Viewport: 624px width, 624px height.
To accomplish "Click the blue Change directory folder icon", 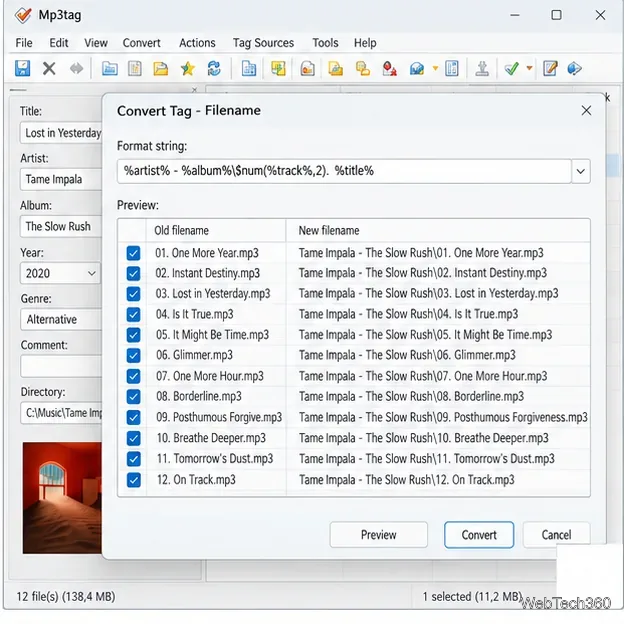I will (x=109, y=68).
